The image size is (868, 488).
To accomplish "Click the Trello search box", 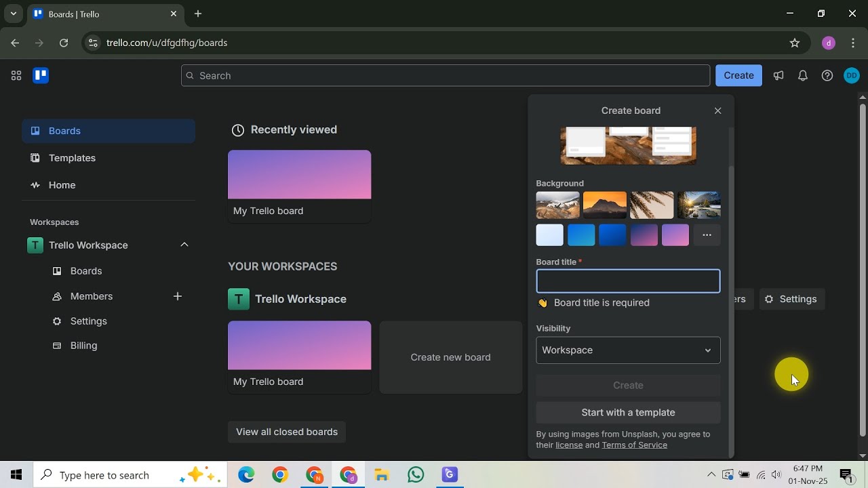I will tap(446, 76).
